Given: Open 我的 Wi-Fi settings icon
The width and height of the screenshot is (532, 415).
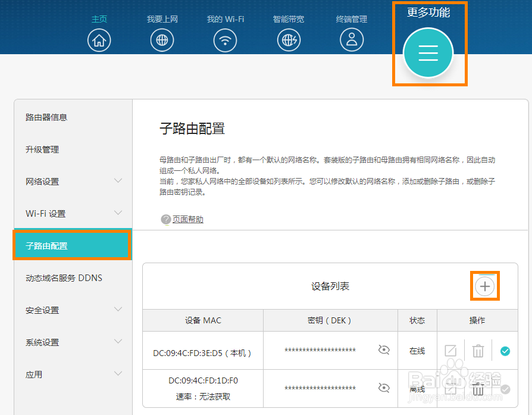Looking at the screenshot, I should (225, 40).
